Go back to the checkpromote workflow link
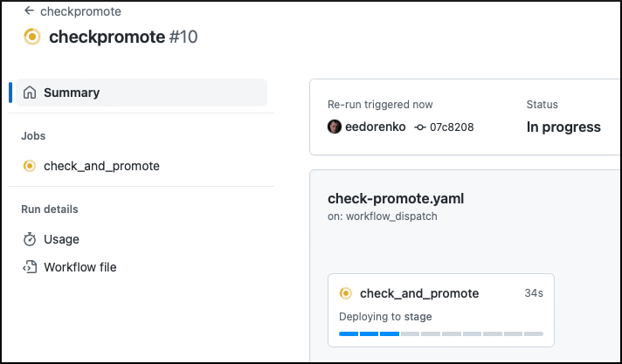Image resolution: width=622 pixels, height=364 pixels. pyautogui.click(x=80, y=11)
